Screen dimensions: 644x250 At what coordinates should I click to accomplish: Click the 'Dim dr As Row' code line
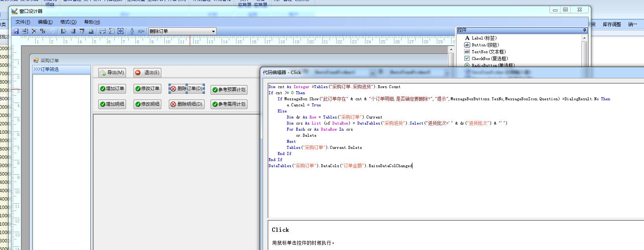point(334,117)
